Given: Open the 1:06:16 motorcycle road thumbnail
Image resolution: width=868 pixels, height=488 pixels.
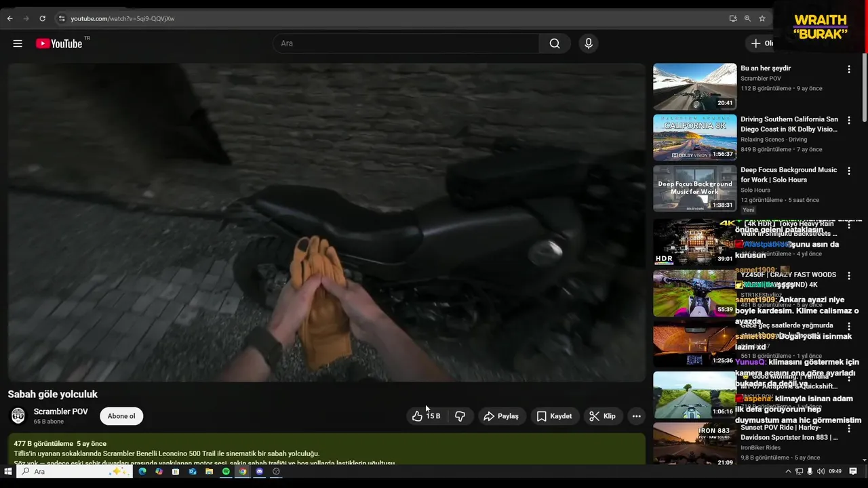Looking at the screenshot, I should pyautogui.click(x=693, y=394).
